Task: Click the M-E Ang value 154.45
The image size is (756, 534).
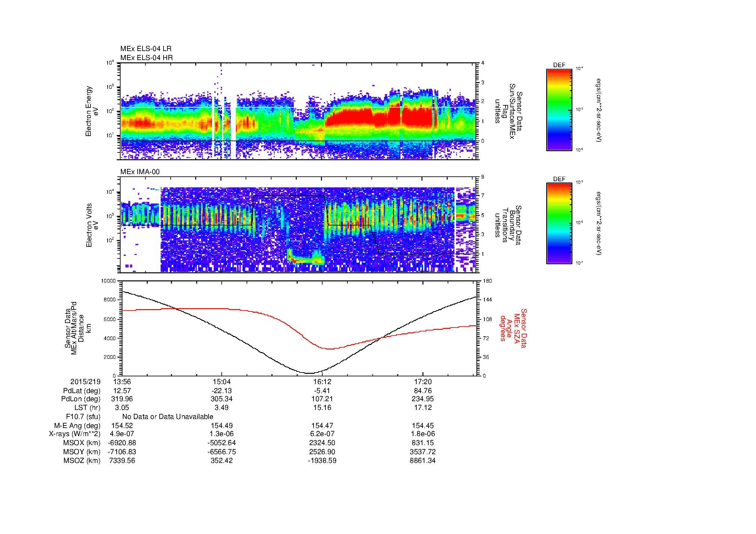Action: [422, 425]
